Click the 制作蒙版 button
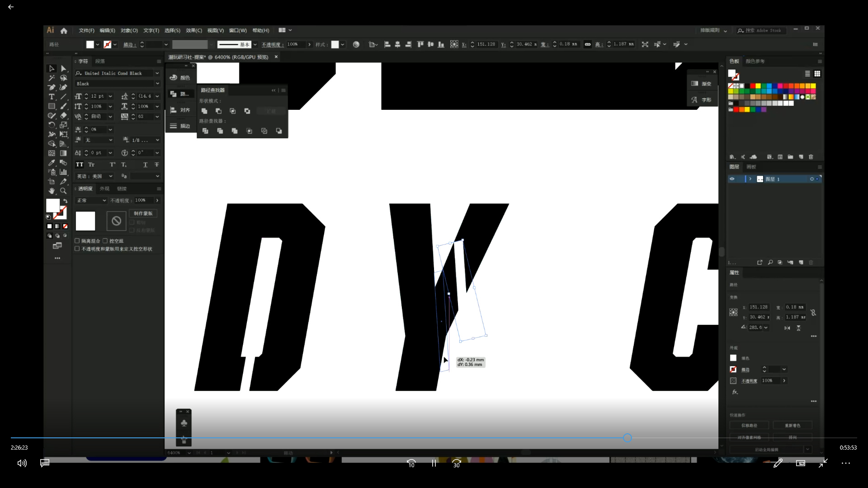Viewport: 868px width, 488px height. (143, 213)
